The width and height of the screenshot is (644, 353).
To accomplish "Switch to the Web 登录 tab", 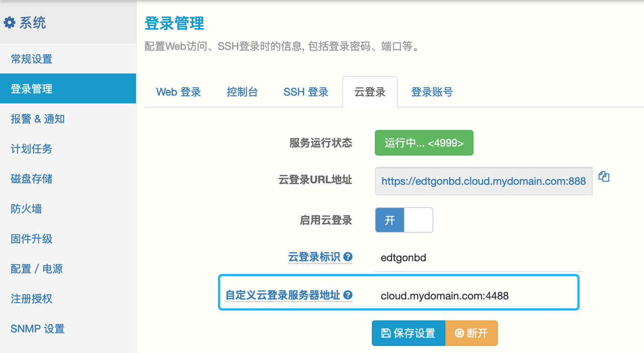I will [179, 92].
